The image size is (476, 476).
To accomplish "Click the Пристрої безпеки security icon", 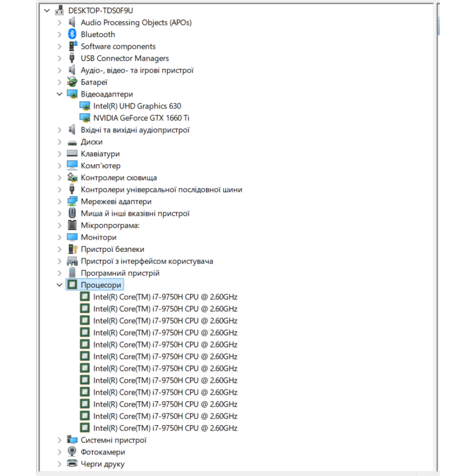I will [x=72, y=249].
